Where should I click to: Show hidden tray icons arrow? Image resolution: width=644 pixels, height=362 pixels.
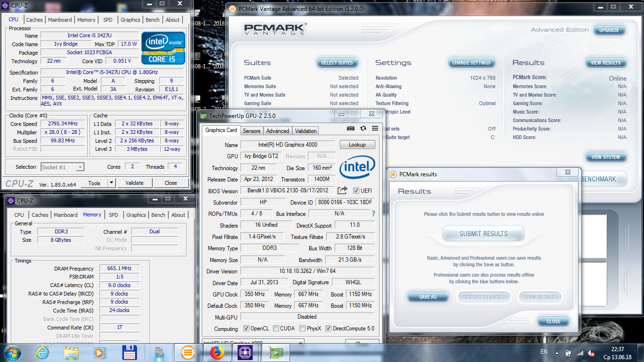point(557,353)
